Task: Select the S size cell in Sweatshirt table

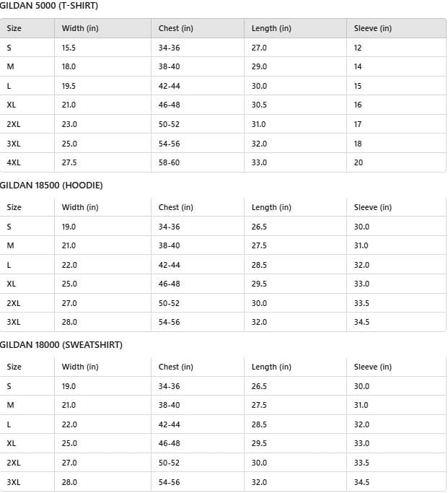Action: pyautogui.click(x=9, y=386)
